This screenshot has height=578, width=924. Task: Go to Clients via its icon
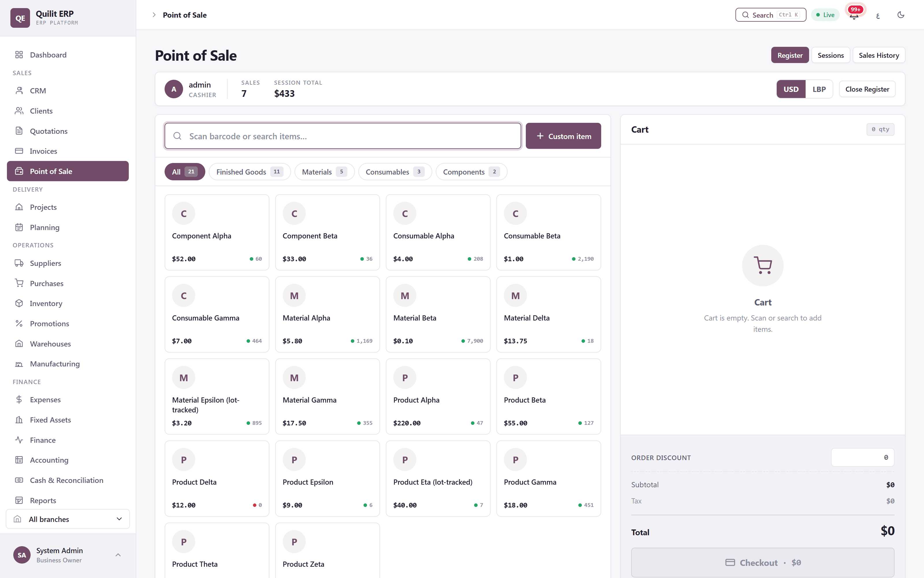pyautogui.click(x=19, y=111)
